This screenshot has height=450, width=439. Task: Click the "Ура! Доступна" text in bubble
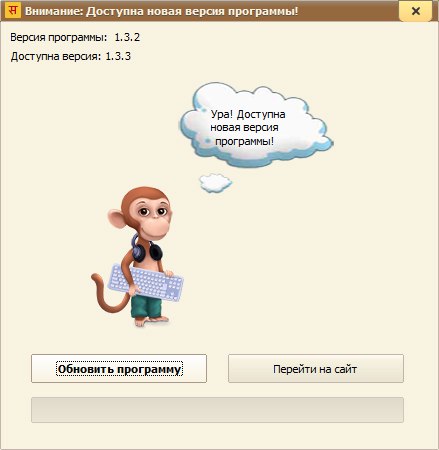[248, 114]
